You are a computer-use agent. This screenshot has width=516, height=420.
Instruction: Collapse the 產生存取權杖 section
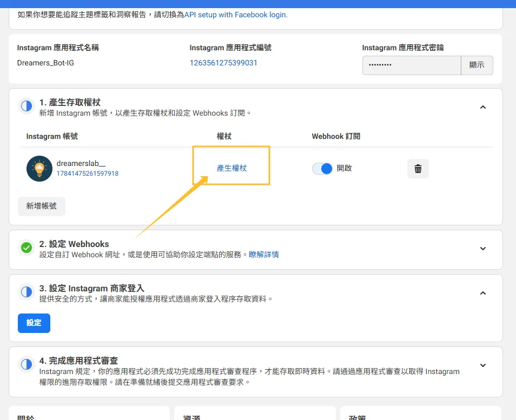[483, 107]
